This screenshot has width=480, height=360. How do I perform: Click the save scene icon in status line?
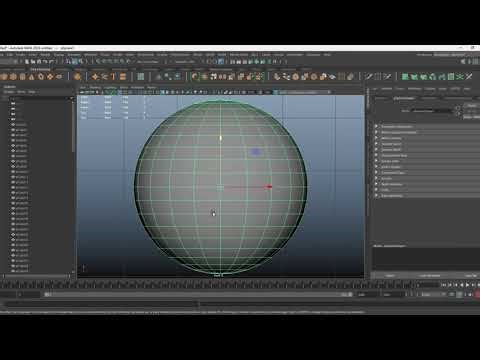pyautogui.click(x=39, y=62)
